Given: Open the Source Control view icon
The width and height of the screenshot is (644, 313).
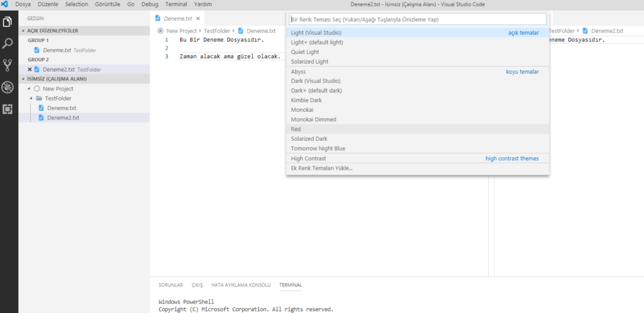Looking at the screenshot, I should click(x=8, y=65).
